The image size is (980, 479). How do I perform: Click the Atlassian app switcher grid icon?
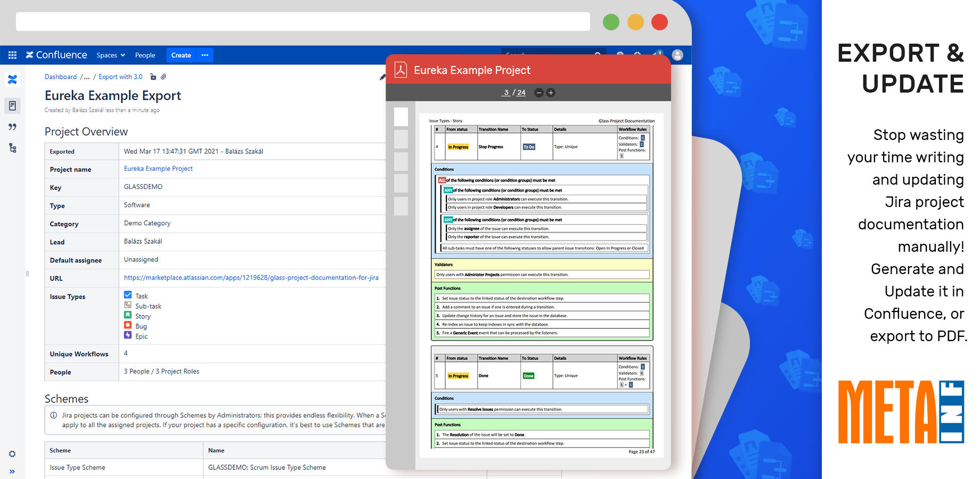[12, 55]
